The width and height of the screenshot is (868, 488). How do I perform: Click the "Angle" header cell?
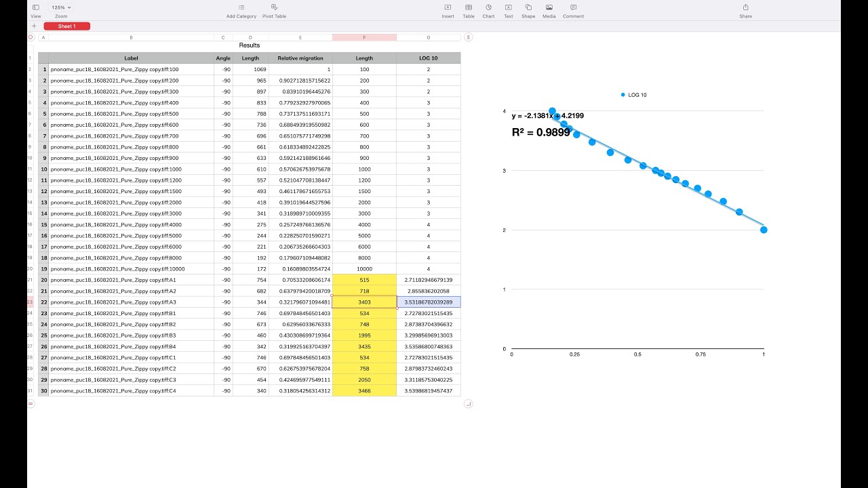[x=223, y=58]
